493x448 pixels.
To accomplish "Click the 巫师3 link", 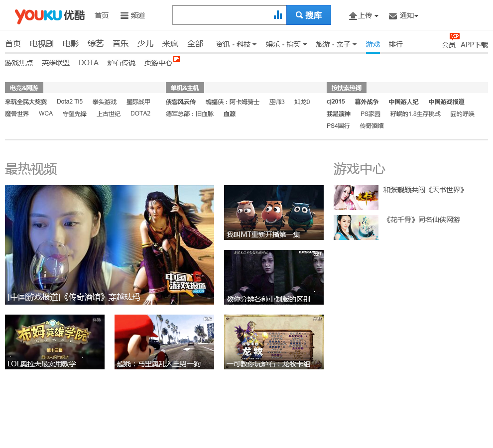I will tap(277, 102).
